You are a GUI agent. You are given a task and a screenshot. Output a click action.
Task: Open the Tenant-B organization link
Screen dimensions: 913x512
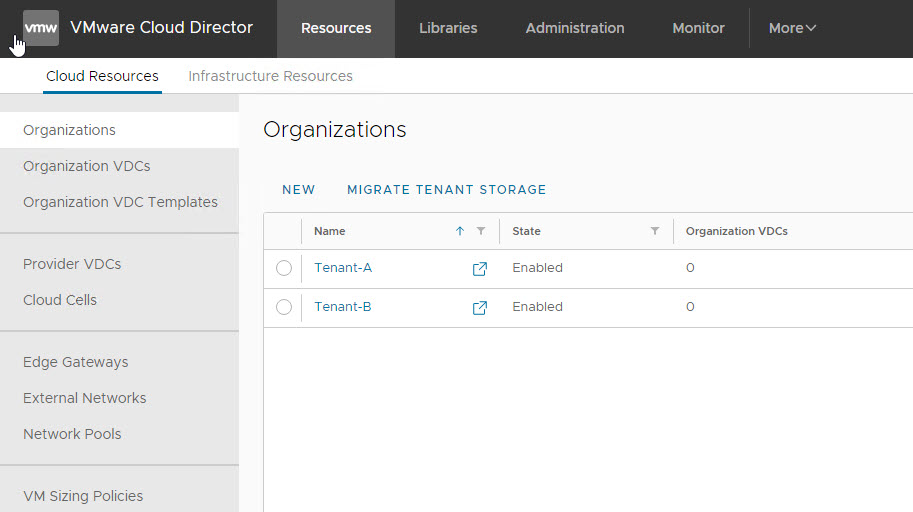(343, 307)
